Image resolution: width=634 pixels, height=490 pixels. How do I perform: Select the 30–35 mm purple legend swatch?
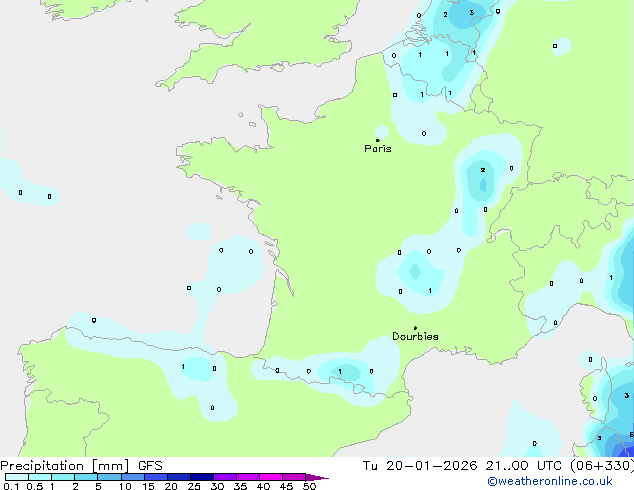[225, 477]
